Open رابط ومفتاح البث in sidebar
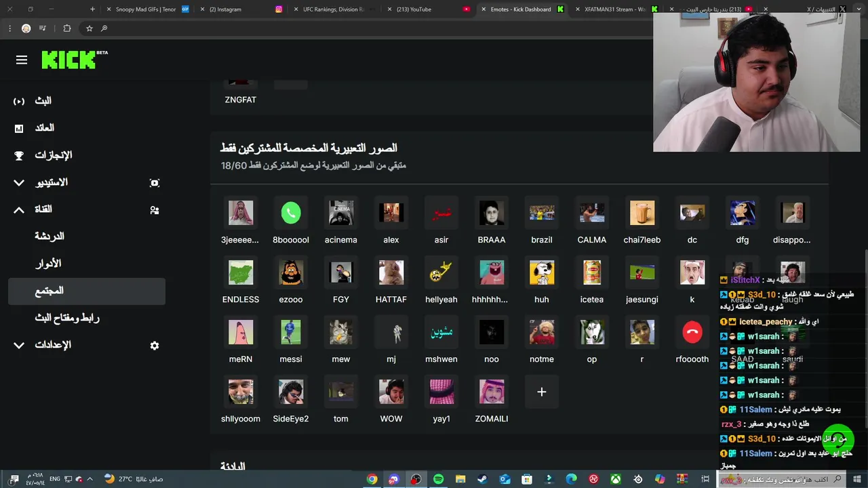The image size is (868, 488). [x=67, y=318]
